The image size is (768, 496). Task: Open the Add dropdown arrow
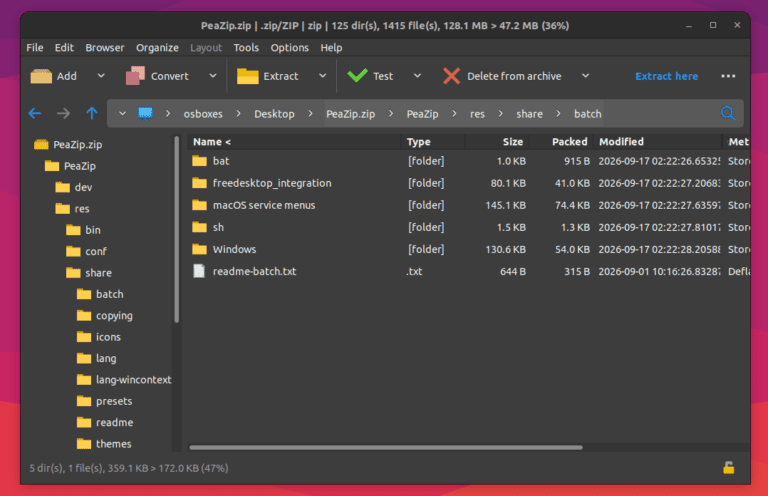101,76
